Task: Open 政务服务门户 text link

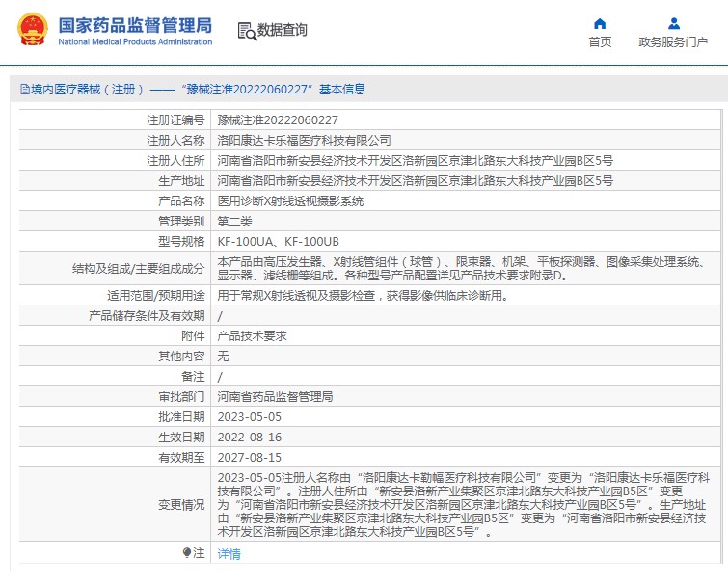Action: coord(673,41)
